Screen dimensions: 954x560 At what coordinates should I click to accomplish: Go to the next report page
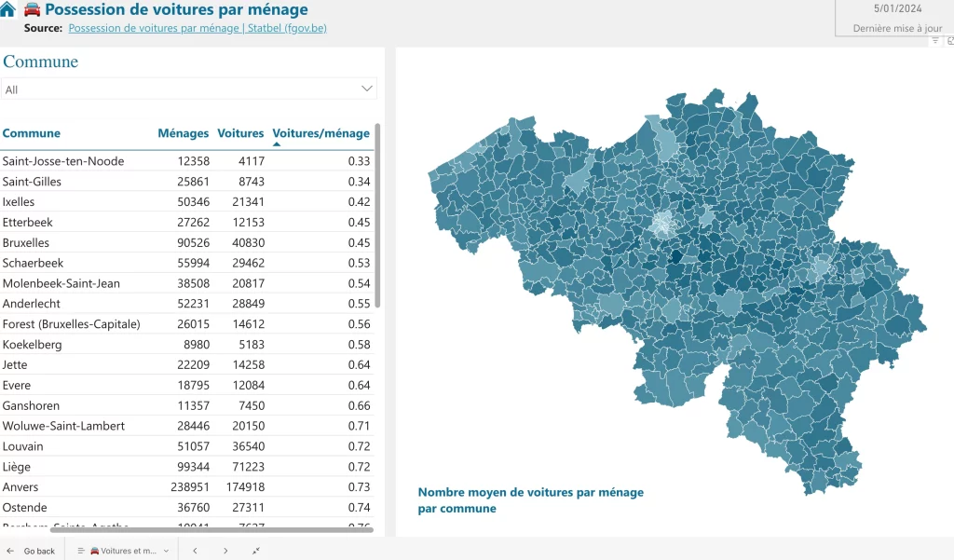click(x=225, y=551)
